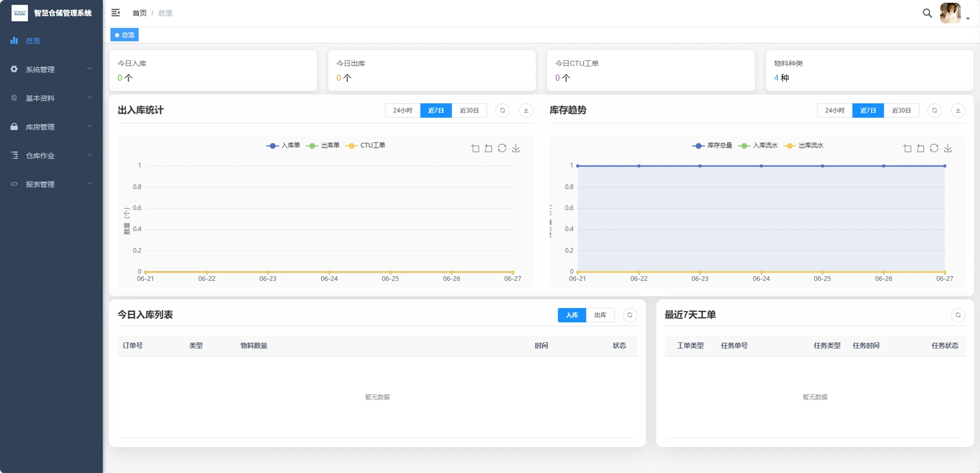
Task: Click the sidebar collapse hamburger icon
Action: pos(116,13)
